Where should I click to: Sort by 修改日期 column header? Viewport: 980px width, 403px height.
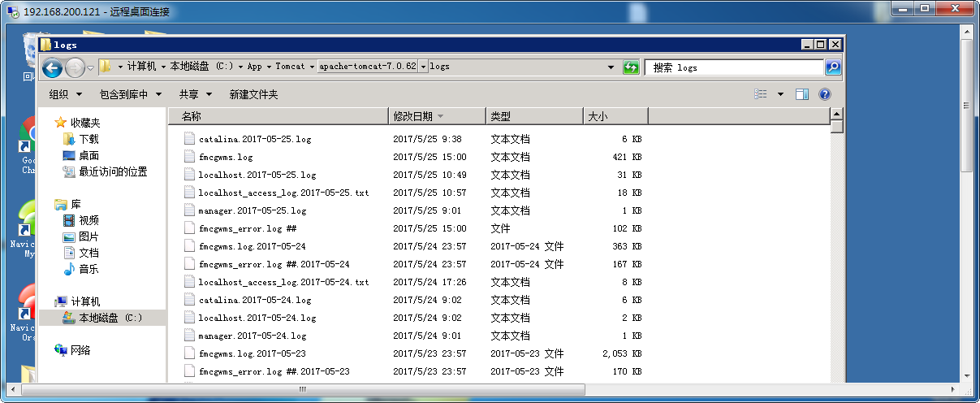click(x=437, y=117)
